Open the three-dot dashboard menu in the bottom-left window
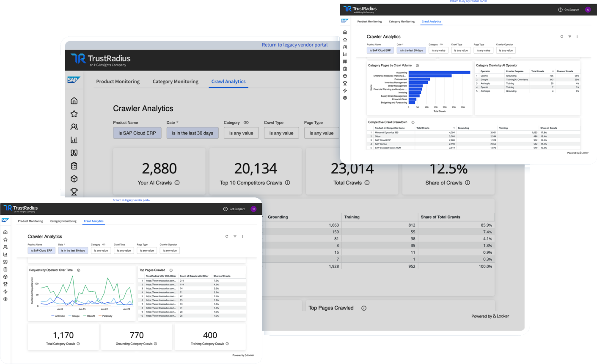 click(x=242, y=236)
